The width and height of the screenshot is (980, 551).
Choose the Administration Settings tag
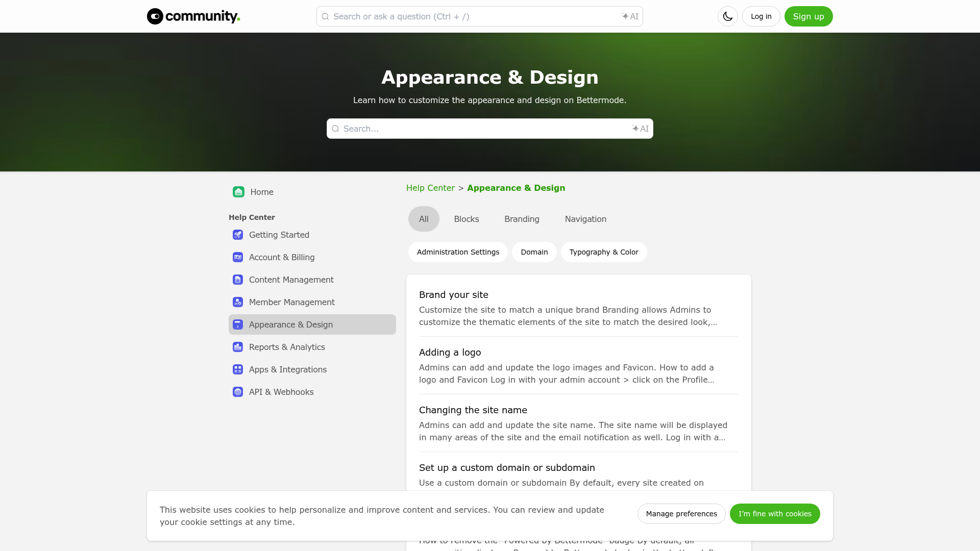(x=458, y=252)
